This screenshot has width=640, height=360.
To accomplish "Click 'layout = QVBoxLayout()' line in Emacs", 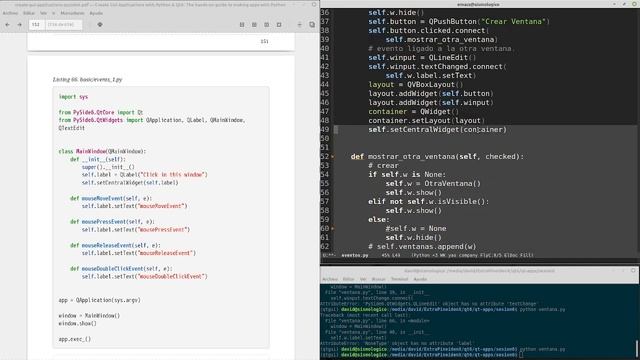I will pyautogui.click(x=416, y=84).
